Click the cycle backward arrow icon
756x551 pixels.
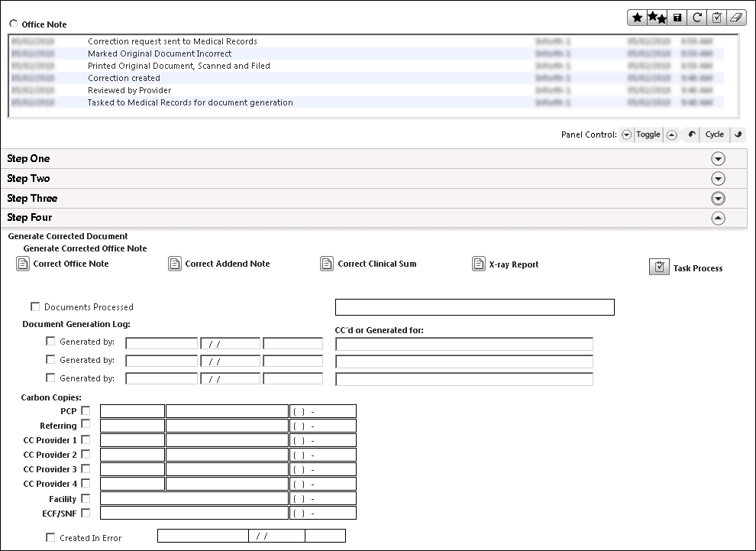pyautogui.click(x=691, y=135)
